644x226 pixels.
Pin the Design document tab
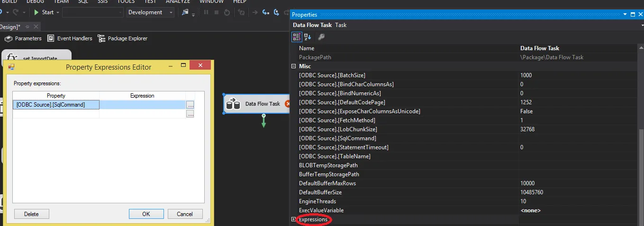pyautogui.click(x=27, y=27)
